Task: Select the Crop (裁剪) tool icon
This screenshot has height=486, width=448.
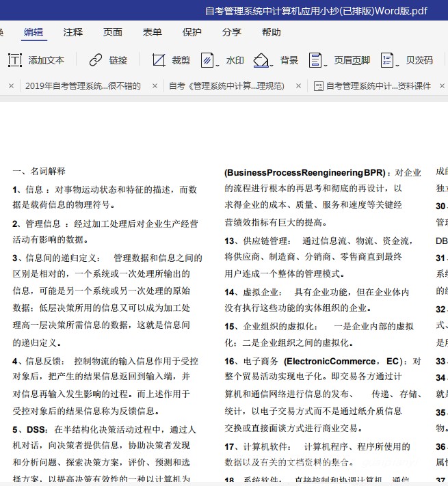Action: pos(159,60)
